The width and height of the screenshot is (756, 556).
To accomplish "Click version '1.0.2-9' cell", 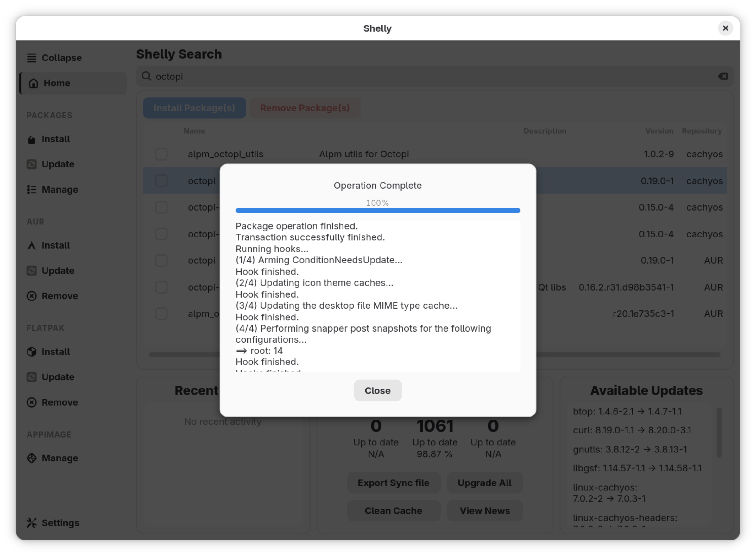I will coord(659,154).
